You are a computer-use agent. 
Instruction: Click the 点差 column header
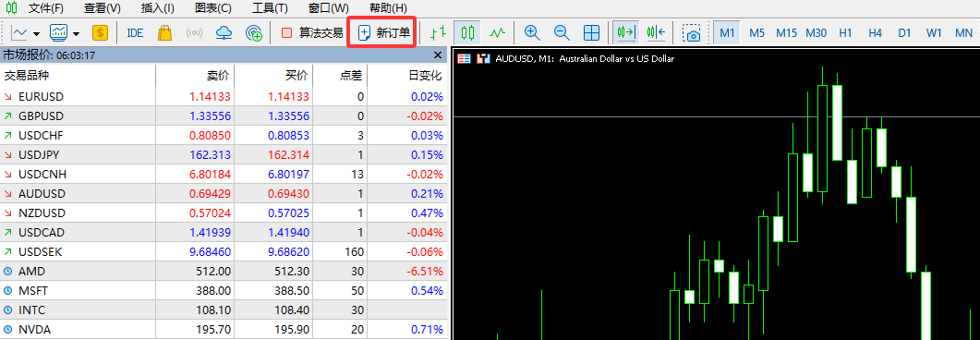tap(340, 77)
